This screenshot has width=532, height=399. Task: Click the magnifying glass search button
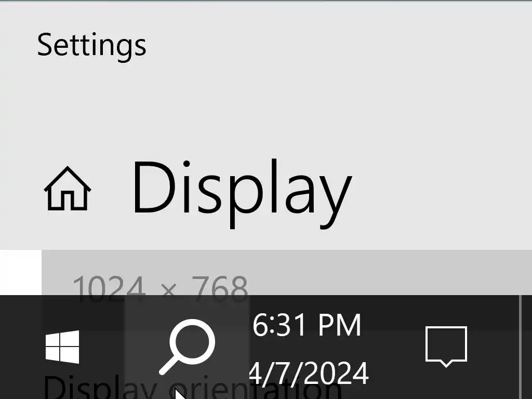tap(187, 347)
